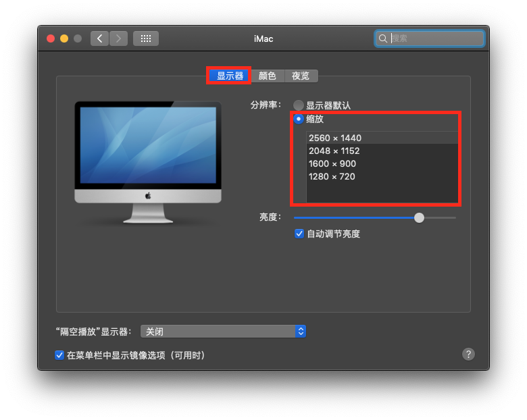Minimize the window with the yellow button
Screen dimensions: 527x420
click(x=64, y=38)
